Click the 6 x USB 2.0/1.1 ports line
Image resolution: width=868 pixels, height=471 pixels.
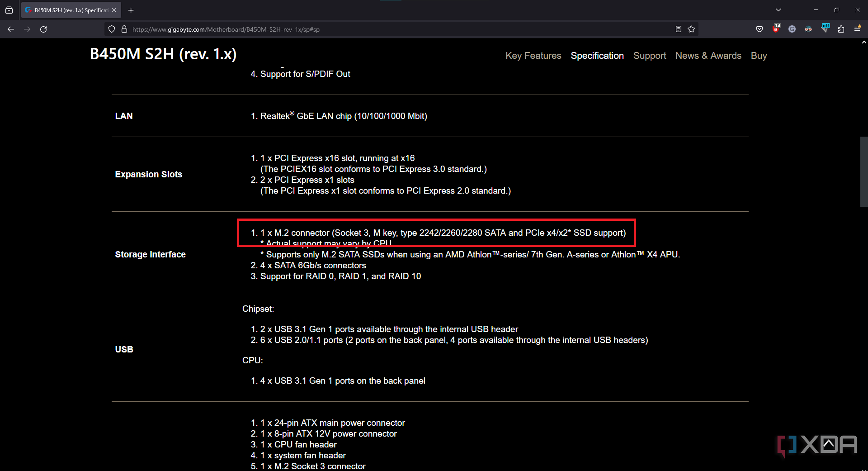454,340
